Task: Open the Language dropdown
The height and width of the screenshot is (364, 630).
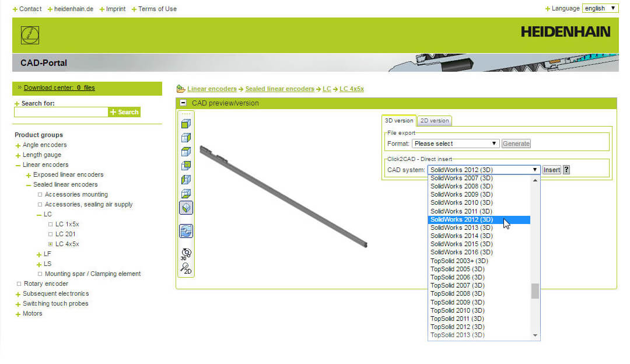Action: 600,8
